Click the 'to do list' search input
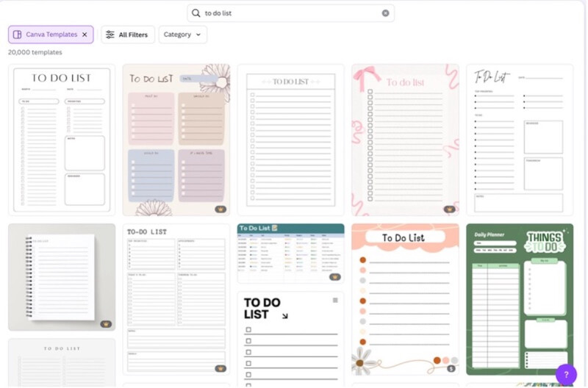Image resolution: width=588 pixels, height=388 pixels. coord(290,13)
